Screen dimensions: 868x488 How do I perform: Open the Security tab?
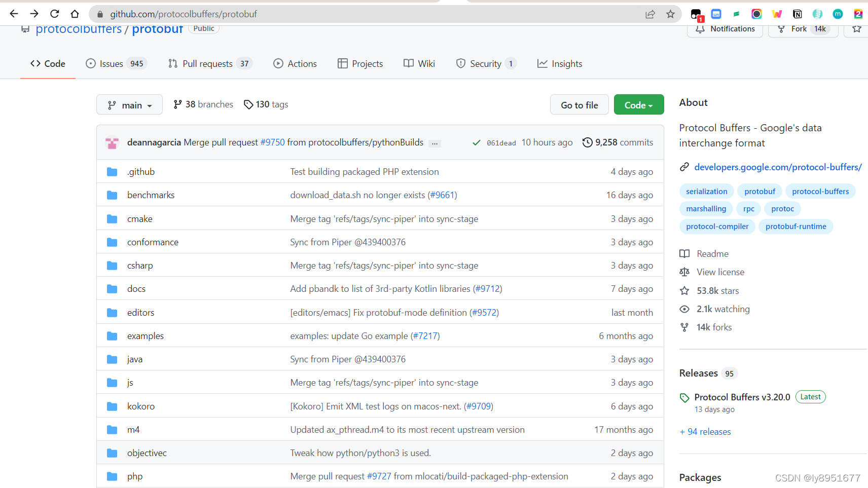(486, 64)
